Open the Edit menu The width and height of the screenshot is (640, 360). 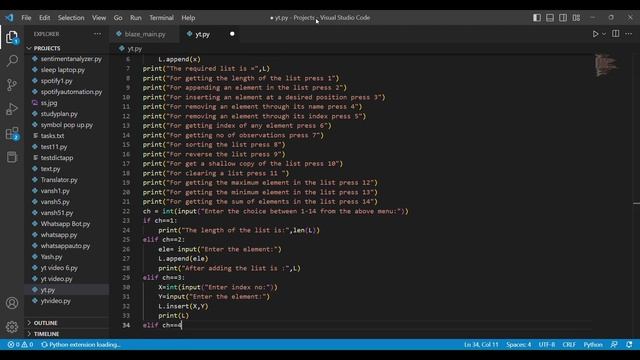(44, 18)
